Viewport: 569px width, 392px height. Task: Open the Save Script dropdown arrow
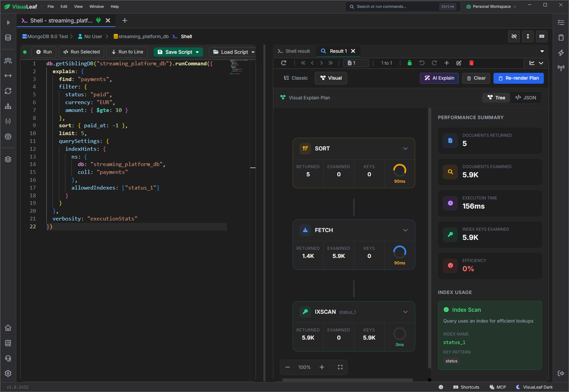coord(197,52)
